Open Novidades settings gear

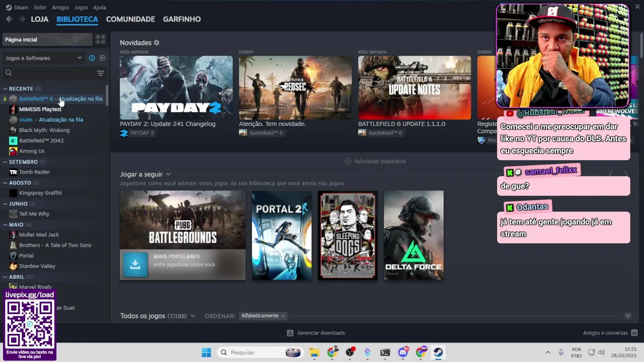(x=156, y=43)
